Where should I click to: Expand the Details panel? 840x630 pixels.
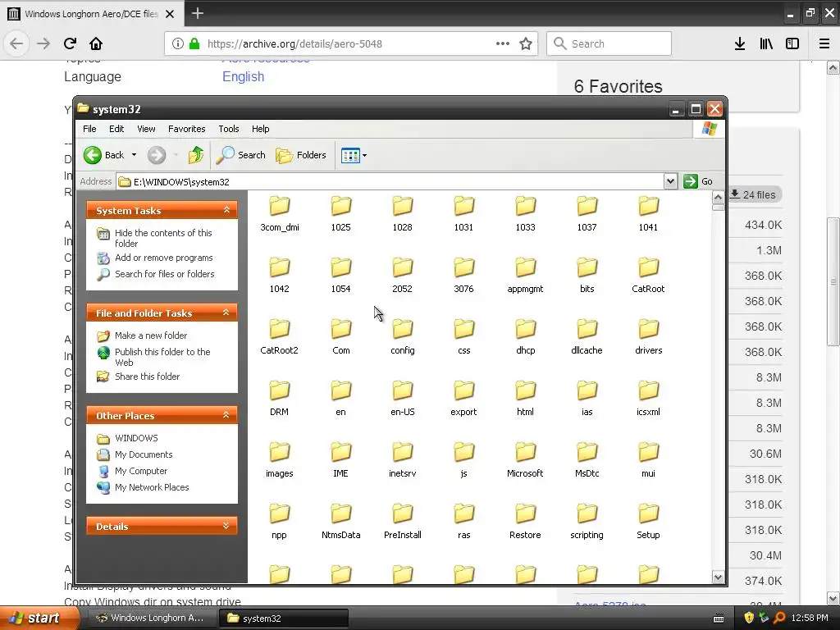pyautogui.click(x=226, y=526)
